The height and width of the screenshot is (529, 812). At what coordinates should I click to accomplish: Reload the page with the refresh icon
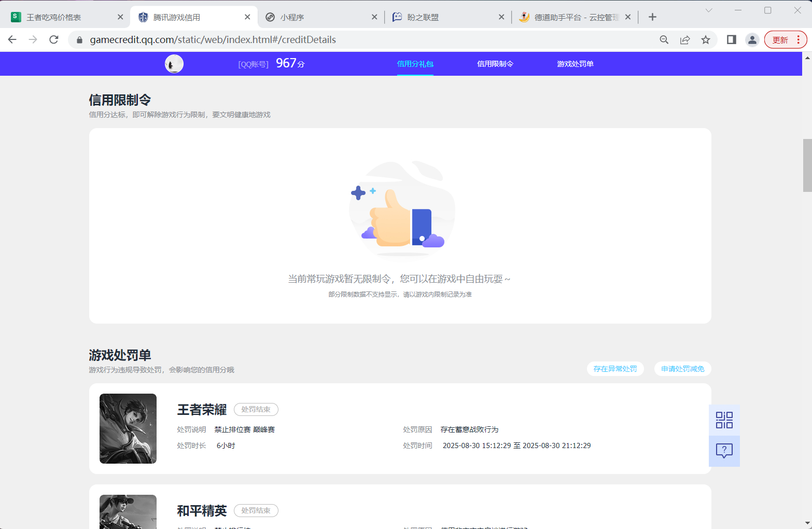click(x=54, y=39)
